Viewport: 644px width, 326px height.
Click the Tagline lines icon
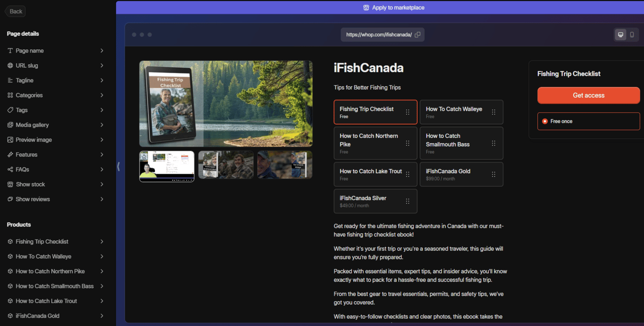pos(10,80)
